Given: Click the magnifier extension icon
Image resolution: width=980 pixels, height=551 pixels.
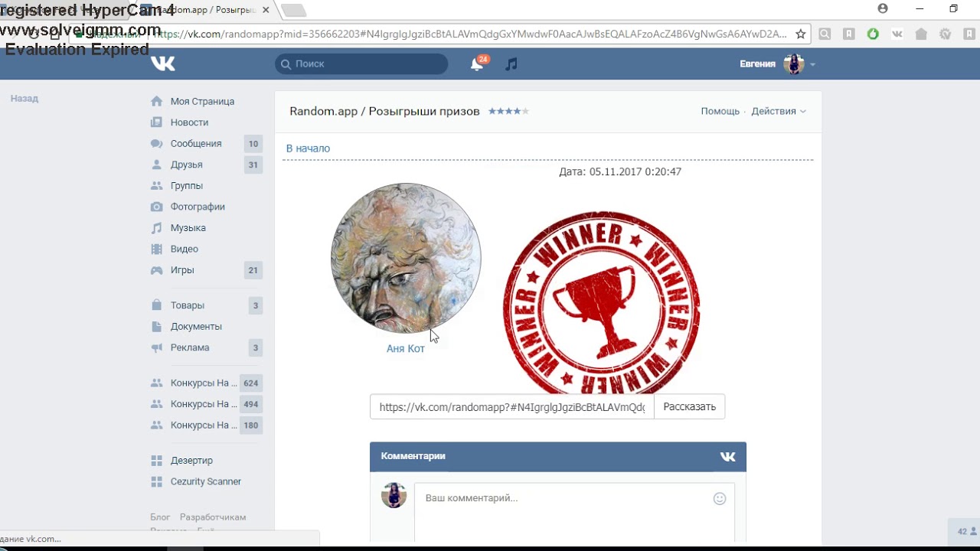Looking at the screenshot, I should tap(825, 34).
